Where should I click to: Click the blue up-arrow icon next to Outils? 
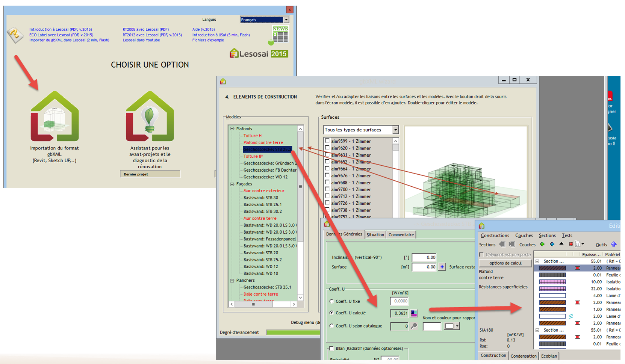(614, 244)
